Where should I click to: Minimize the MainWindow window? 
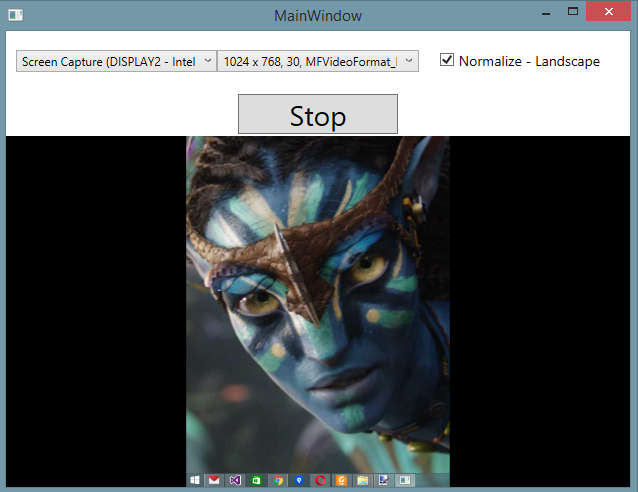546,13
